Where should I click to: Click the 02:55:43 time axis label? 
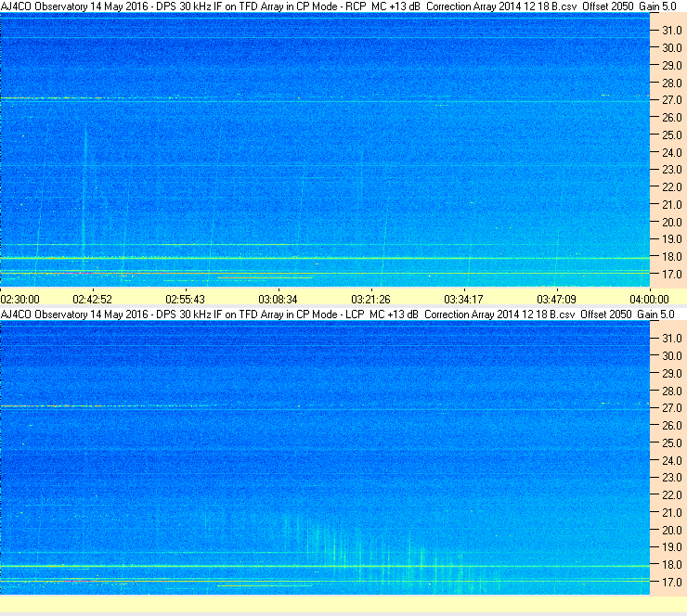tap(186, 300)
